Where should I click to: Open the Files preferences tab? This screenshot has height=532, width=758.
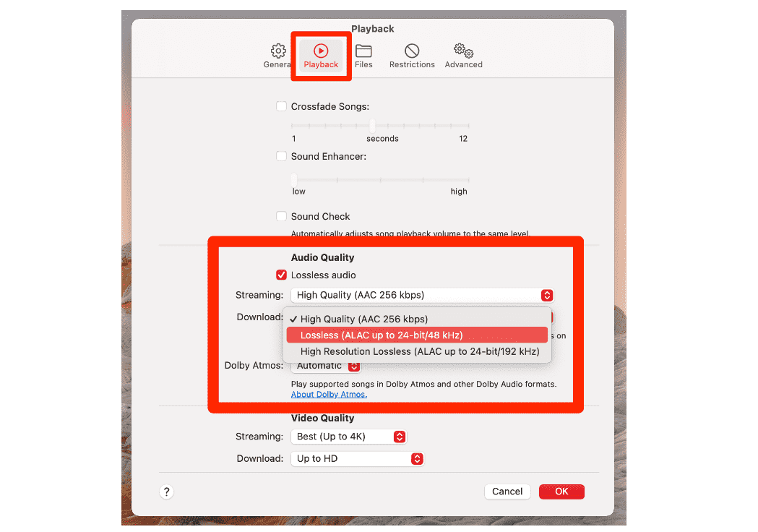[363, 56]
